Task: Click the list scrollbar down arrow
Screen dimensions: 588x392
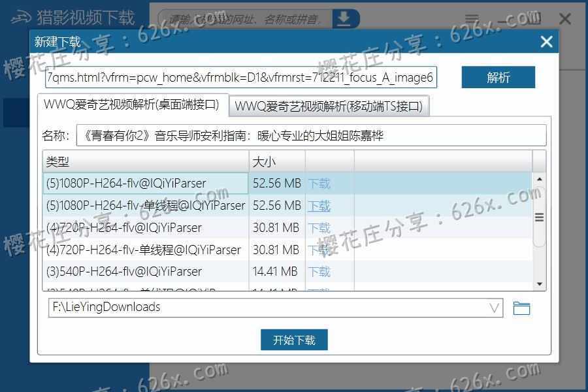Action: click(539, 284)
